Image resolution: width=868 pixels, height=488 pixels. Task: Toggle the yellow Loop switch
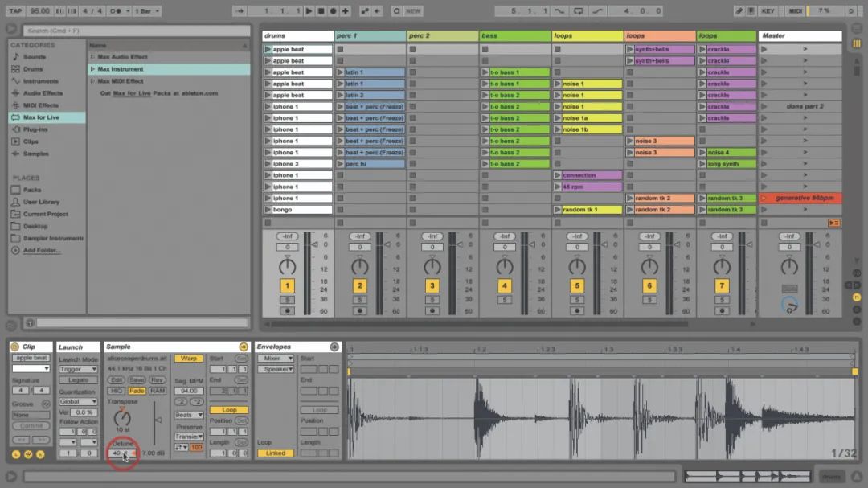pyautogui.click(x=228, y=410)
